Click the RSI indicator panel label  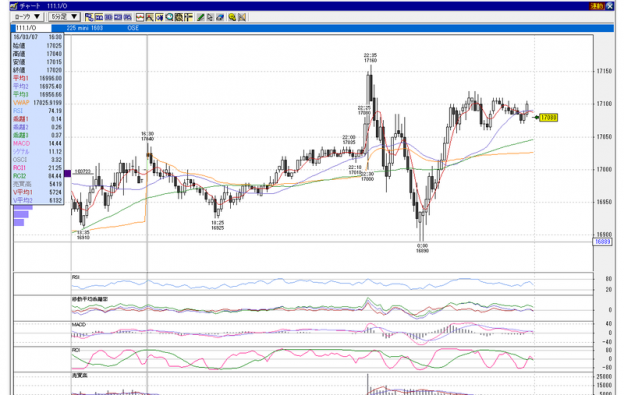(x=76, y=276)
